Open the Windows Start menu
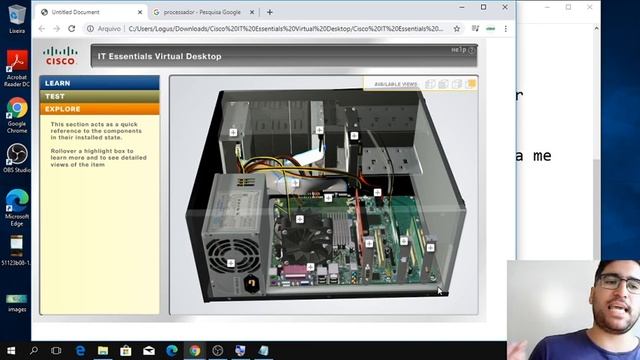Image resolution: width=640 pixels, height=360 pixels. (11, 351)
